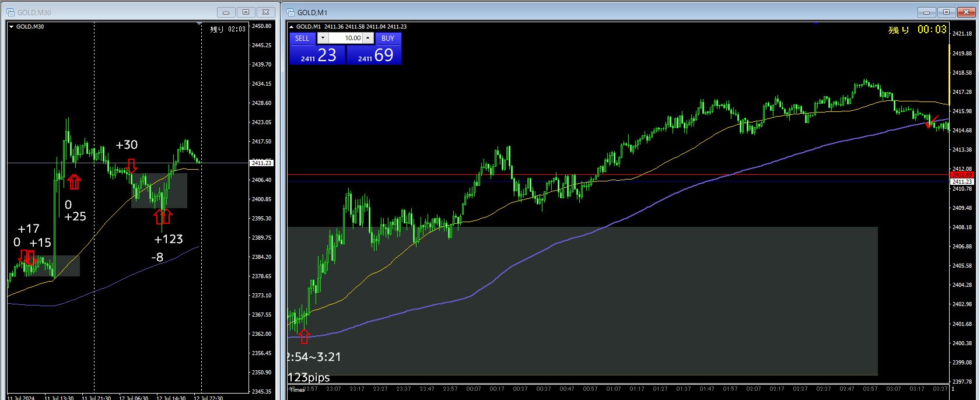Click the 2411.23 current price label in M30 chart

(261, 163)
